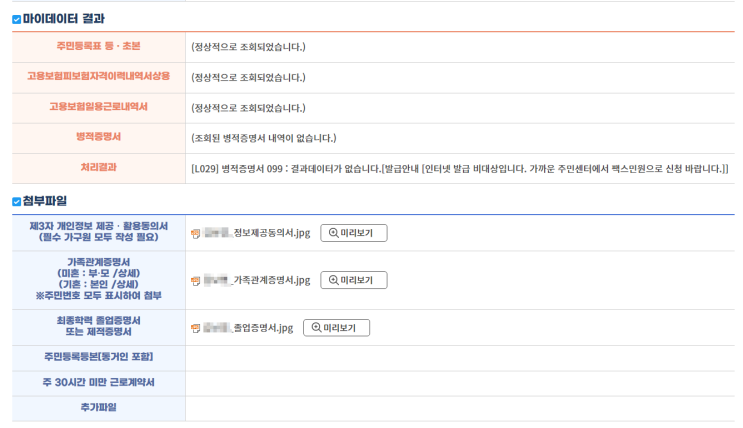The image size is (743, 428).
Task: Click 미리보기 next to 졸업증명서.jpg
Action: [x=336, y=328]
